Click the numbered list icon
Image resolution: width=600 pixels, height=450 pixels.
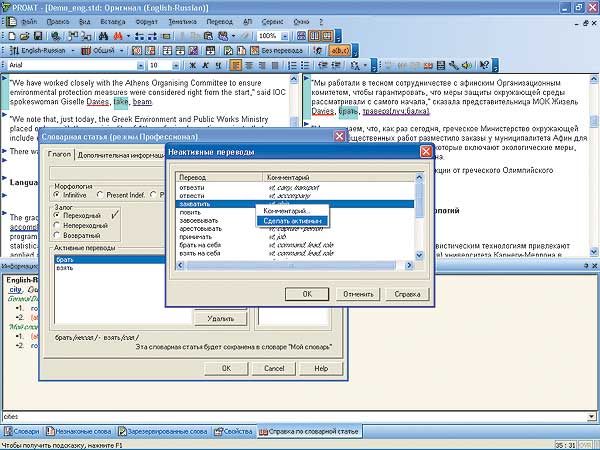point(292,65)
